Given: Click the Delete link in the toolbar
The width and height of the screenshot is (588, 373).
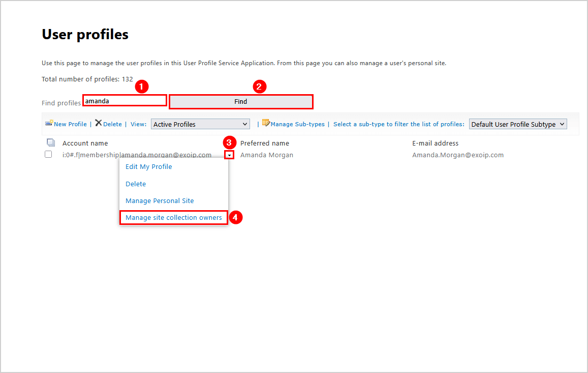Looking at the screenshot, I should 112,124.
